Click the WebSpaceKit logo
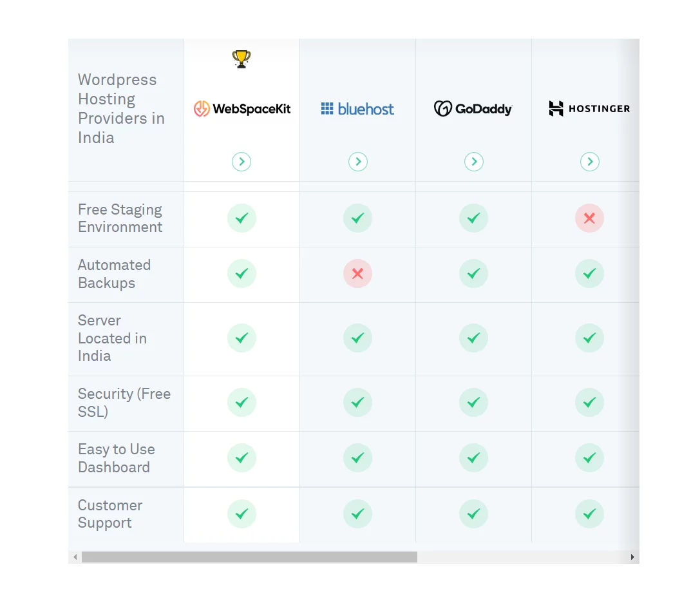Viewport: 700px width, 596px height. click(x=241, y=108)
